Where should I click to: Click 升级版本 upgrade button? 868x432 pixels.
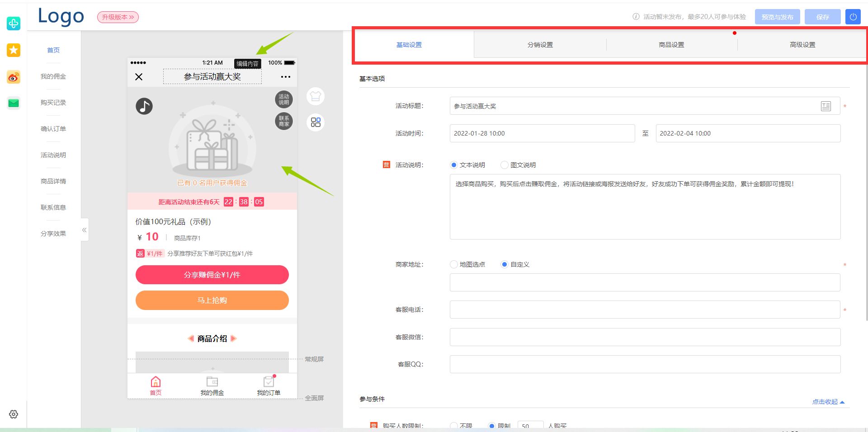pos(118,17)
